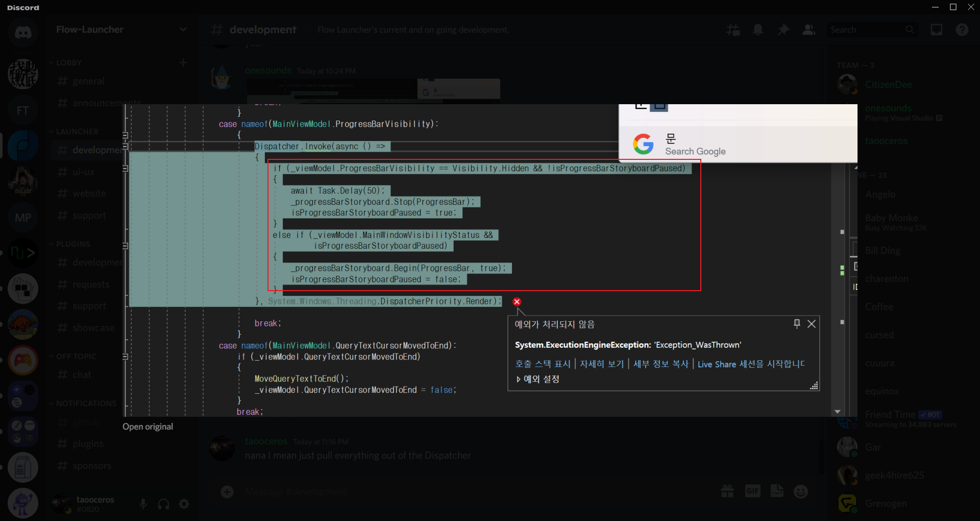Open the taooceros user panel avatar
The width and height of the screenshot is (980, 521).
pos(62,504)
